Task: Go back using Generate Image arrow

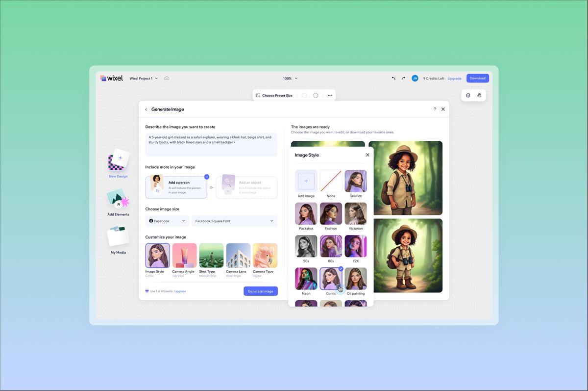Action: (x=146, y=109)
